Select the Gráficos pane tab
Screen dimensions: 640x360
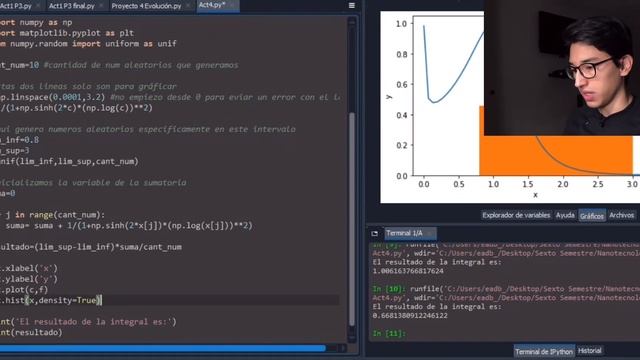pyautogui.click(x=591, y=216)
